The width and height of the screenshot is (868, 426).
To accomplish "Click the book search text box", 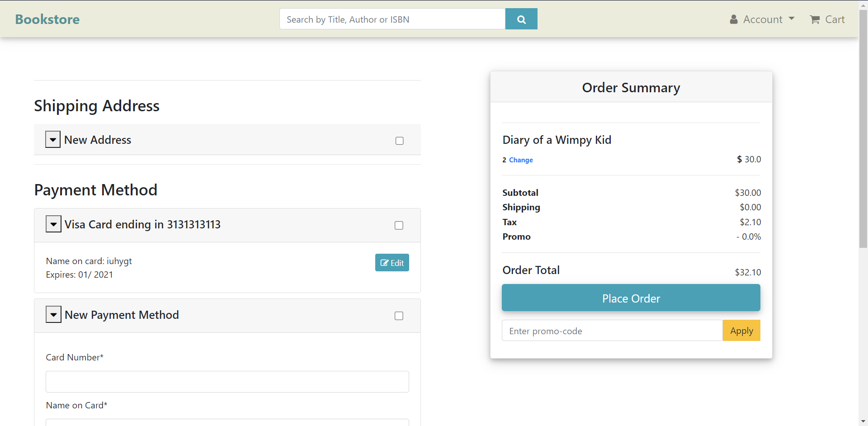I will click(x=392, y=19).
